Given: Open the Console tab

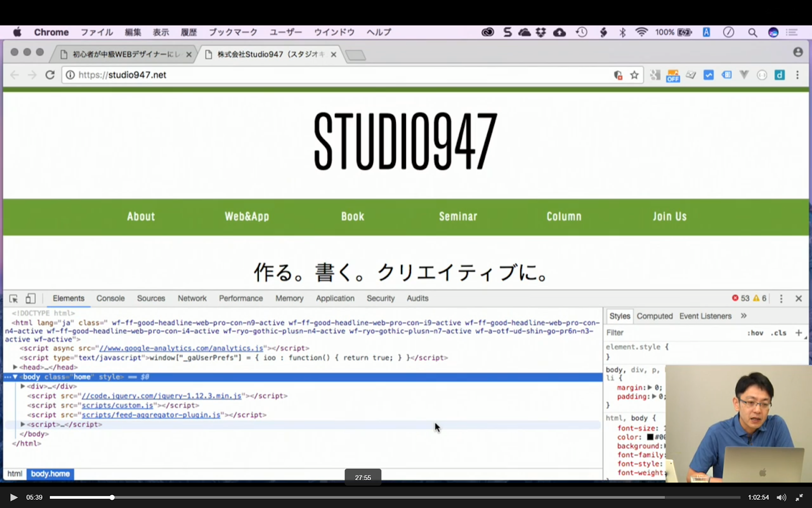Looking at the screenshot, I should [111, 298].
